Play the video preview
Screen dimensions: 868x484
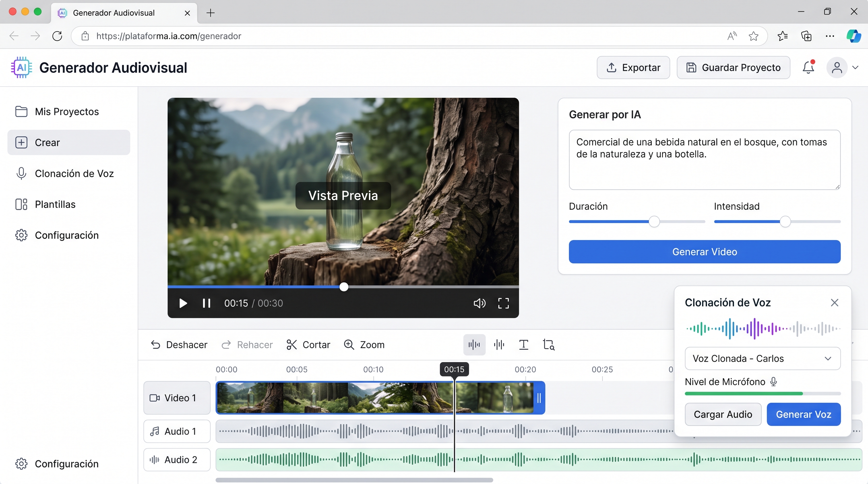(x=183, y=303)
